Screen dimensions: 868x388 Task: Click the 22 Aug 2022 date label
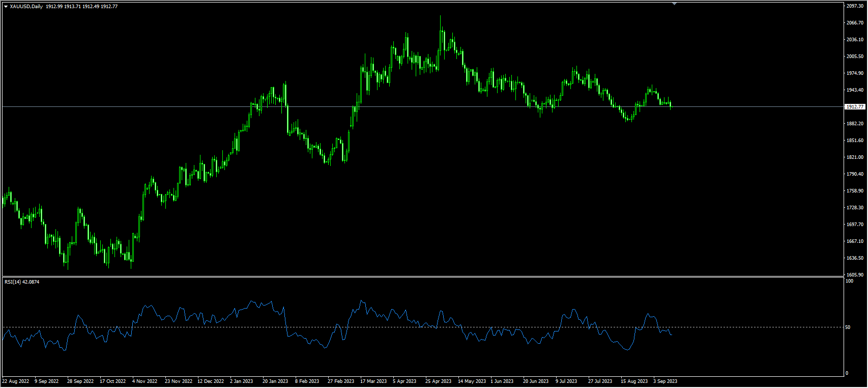point(16,381)
